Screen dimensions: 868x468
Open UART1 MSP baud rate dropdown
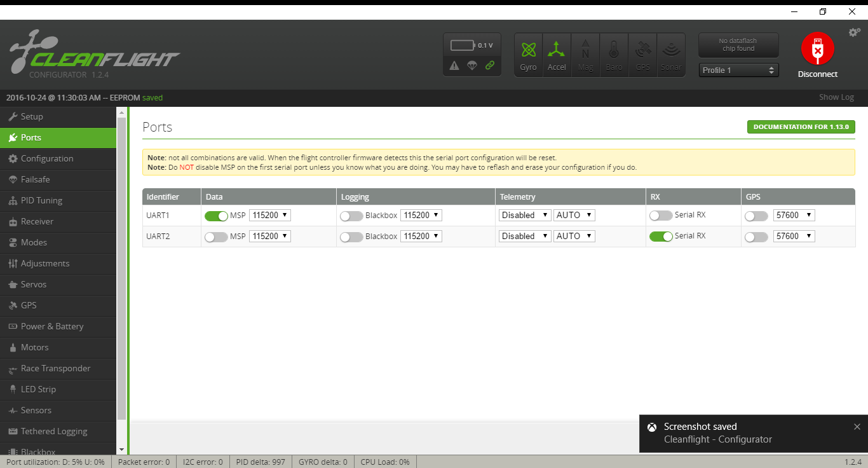click(270, 215)
